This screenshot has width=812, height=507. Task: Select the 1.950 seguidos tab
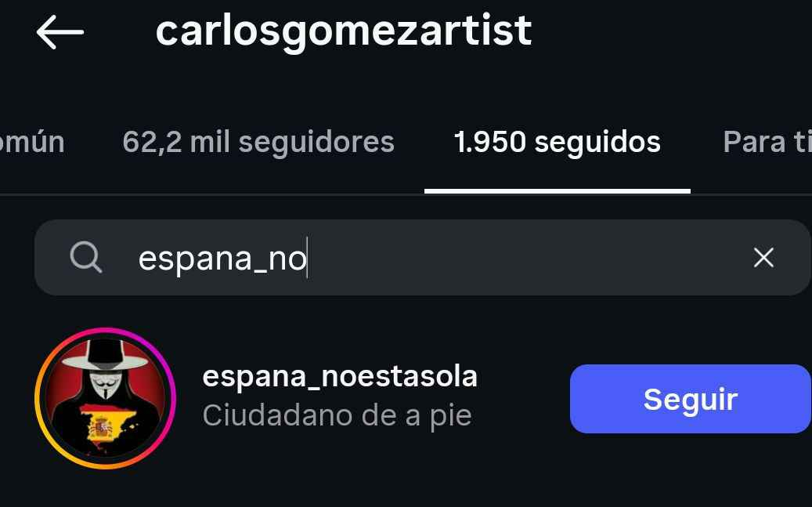[557, 142]
